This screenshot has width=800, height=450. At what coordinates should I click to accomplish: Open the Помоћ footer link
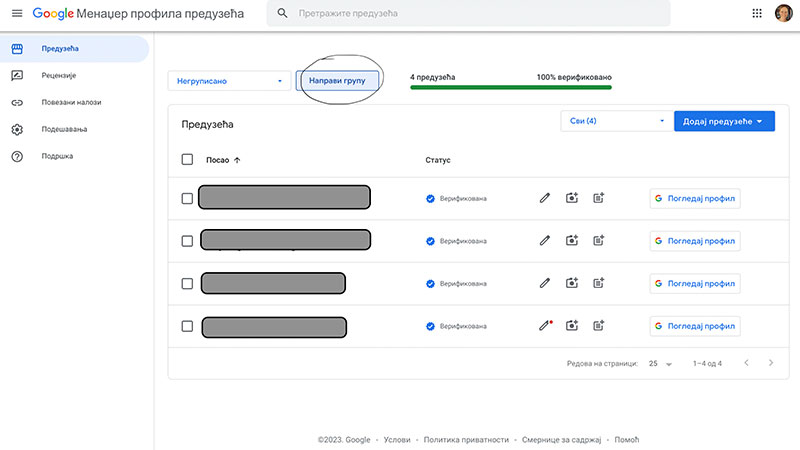(x=627, y=439)
